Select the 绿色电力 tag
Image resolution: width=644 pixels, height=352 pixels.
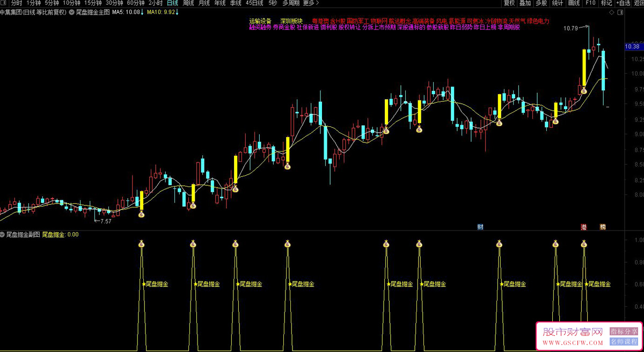tap(538, 21)
